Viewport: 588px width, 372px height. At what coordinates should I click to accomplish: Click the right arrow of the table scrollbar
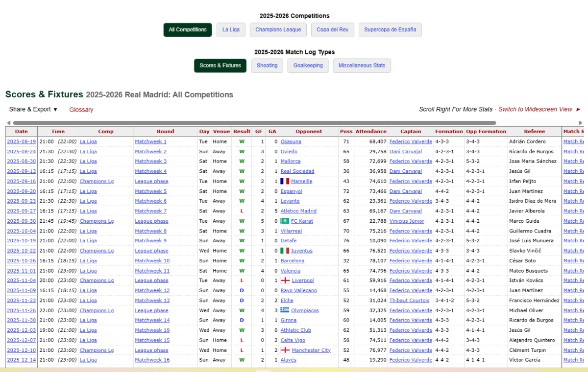point(581,123)
